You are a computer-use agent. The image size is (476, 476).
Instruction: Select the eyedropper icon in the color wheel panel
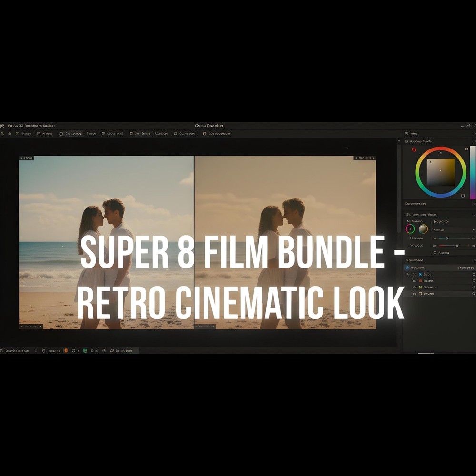413,149
